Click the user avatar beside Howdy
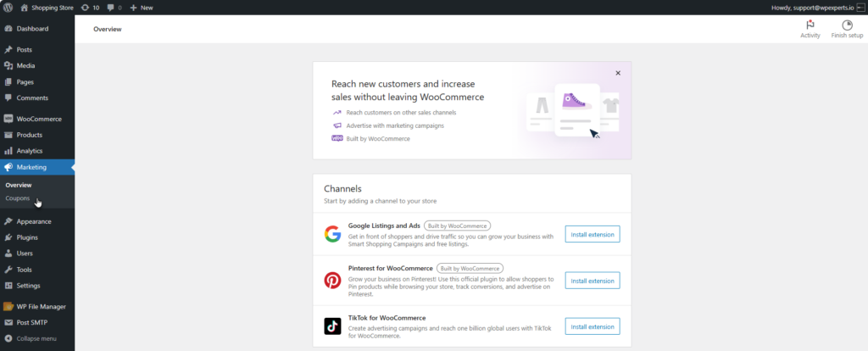Screen dimensions: 868x351 tap(860, 8)
